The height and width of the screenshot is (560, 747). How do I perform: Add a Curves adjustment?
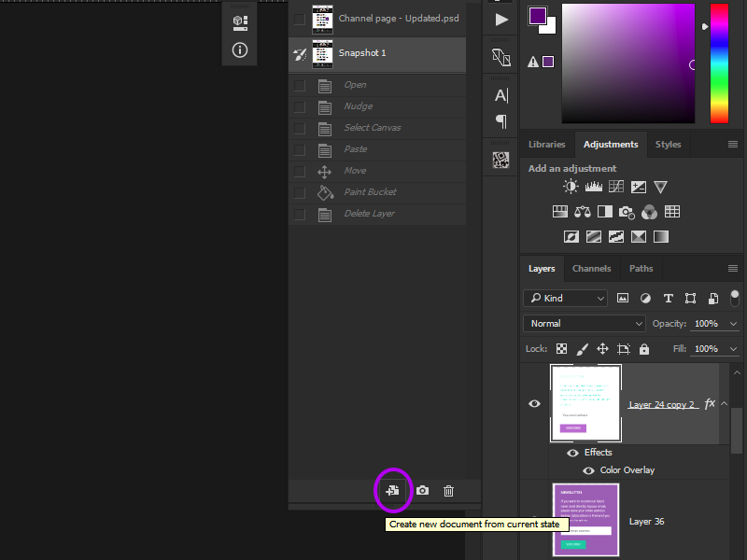click(616, 187)
